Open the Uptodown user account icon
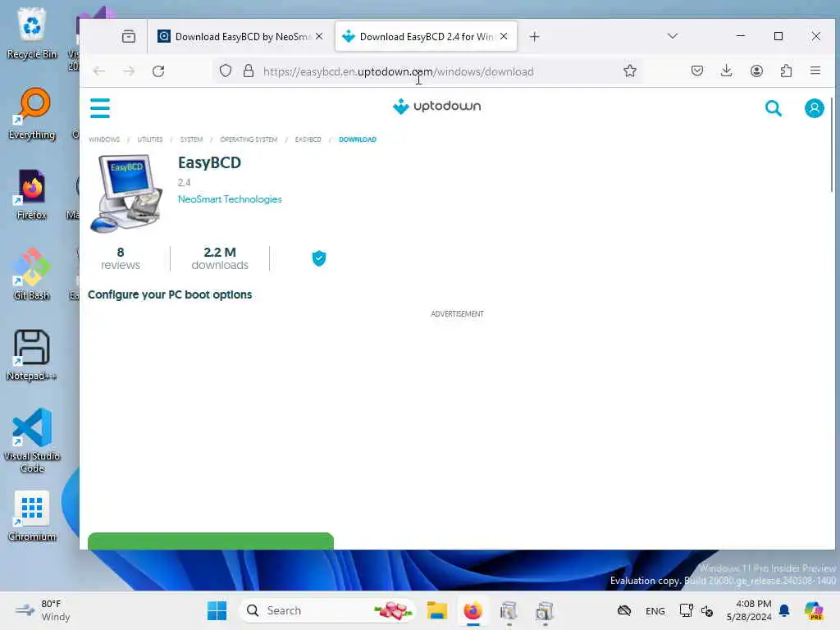 pos(815,108)
